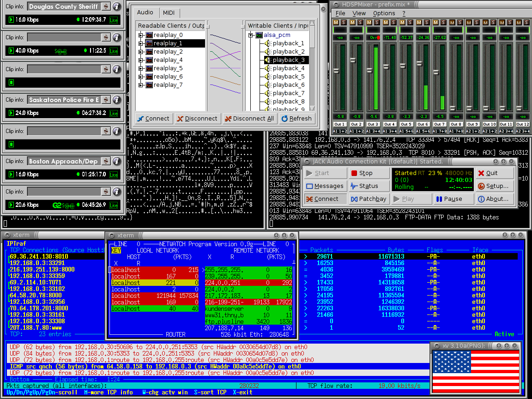Collapse alsa_pcm writable client tree
This screenshot has width=532, height=399.
[251, 35]
